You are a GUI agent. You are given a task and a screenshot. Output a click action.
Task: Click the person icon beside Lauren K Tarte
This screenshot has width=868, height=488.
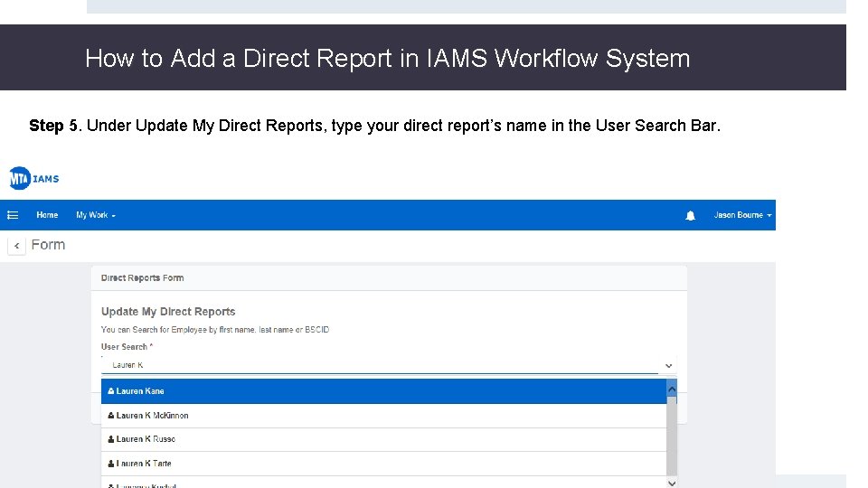click(x=110, y=464)
